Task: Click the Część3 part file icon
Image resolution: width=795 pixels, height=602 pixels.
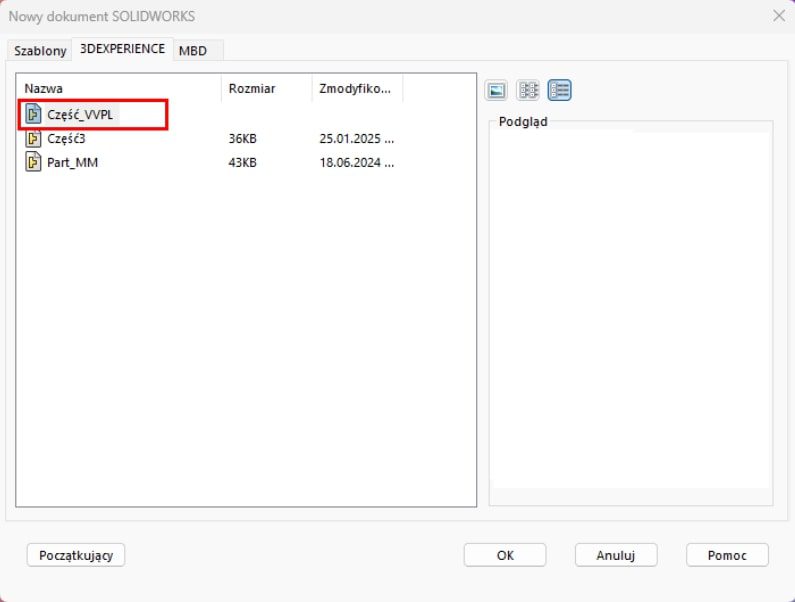Action: coord(33,138)
